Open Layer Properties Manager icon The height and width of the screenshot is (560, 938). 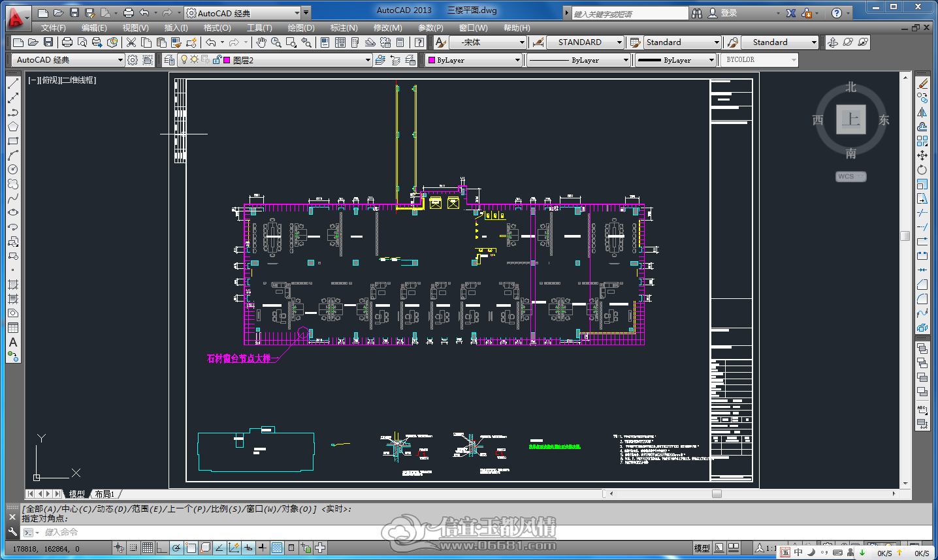170,60
